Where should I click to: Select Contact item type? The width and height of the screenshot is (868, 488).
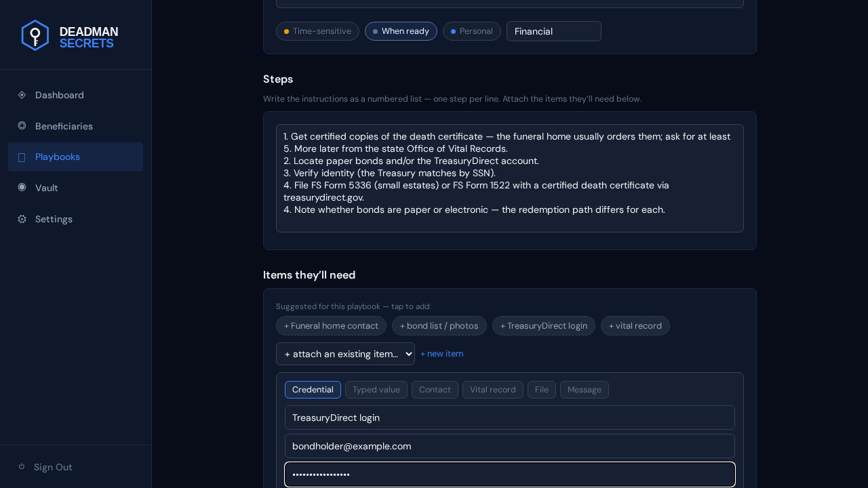pyautogui.click(x=435, y=390)
